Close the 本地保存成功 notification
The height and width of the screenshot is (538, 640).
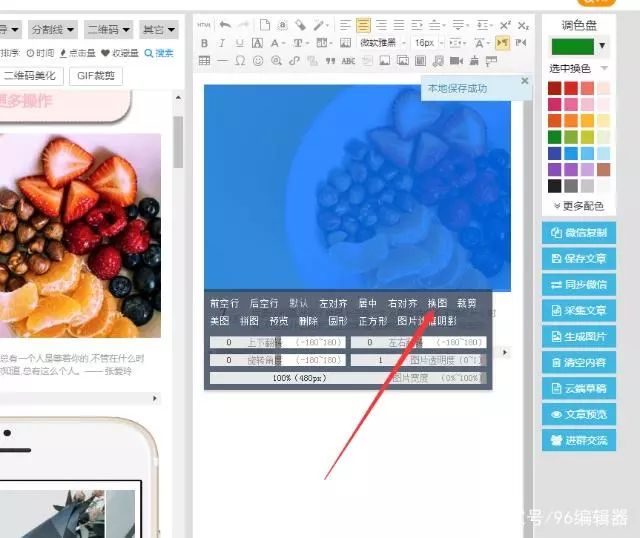[525, 81]
